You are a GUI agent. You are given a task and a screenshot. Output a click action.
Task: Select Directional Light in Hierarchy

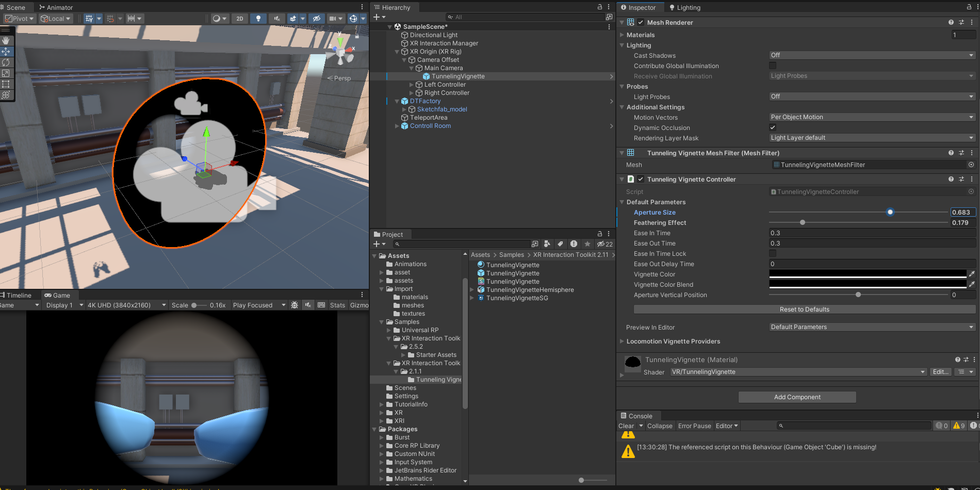[433, 35]
